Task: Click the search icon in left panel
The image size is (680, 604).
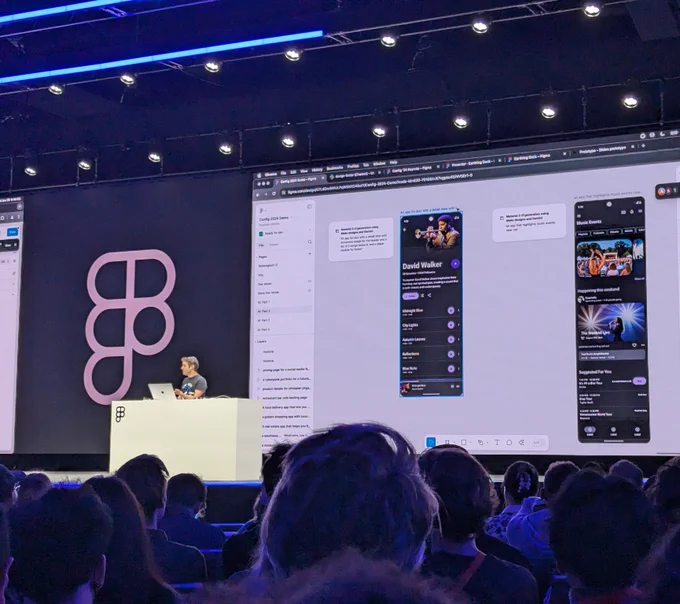Action: (x=310, y=242)
